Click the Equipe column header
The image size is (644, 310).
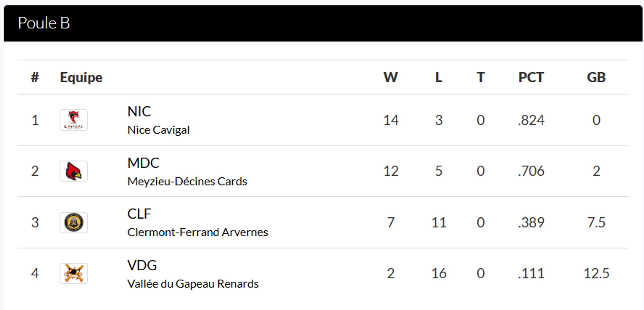81,77
